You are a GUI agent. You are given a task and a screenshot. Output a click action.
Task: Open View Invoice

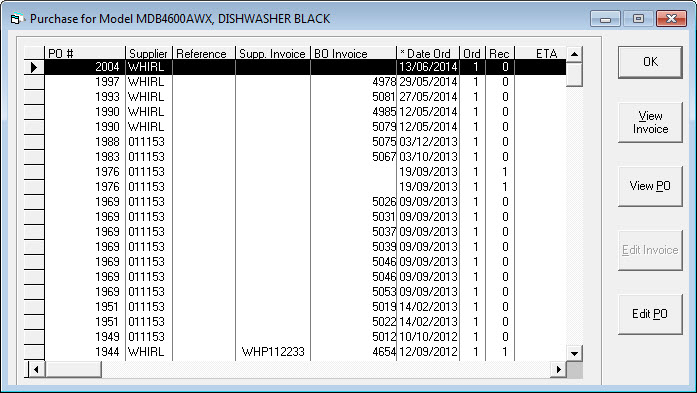[650, 122]
